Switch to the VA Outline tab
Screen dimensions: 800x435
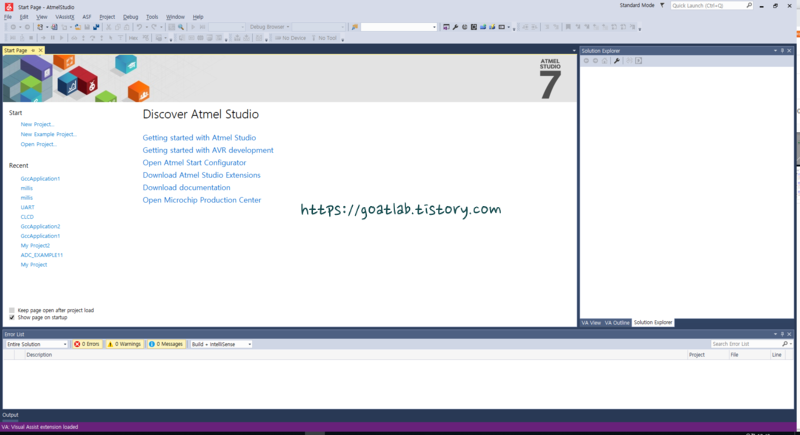(617, 322)
